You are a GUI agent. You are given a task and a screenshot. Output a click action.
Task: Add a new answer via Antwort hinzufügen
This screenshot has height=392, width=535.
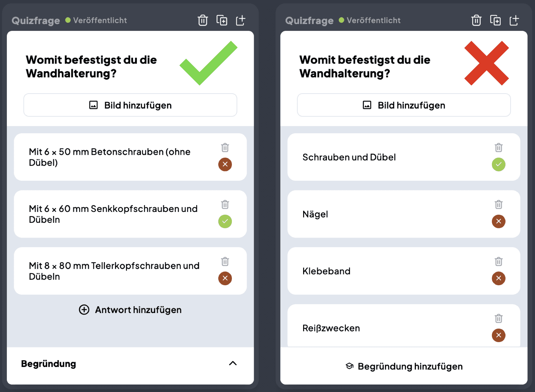[130, 310]
